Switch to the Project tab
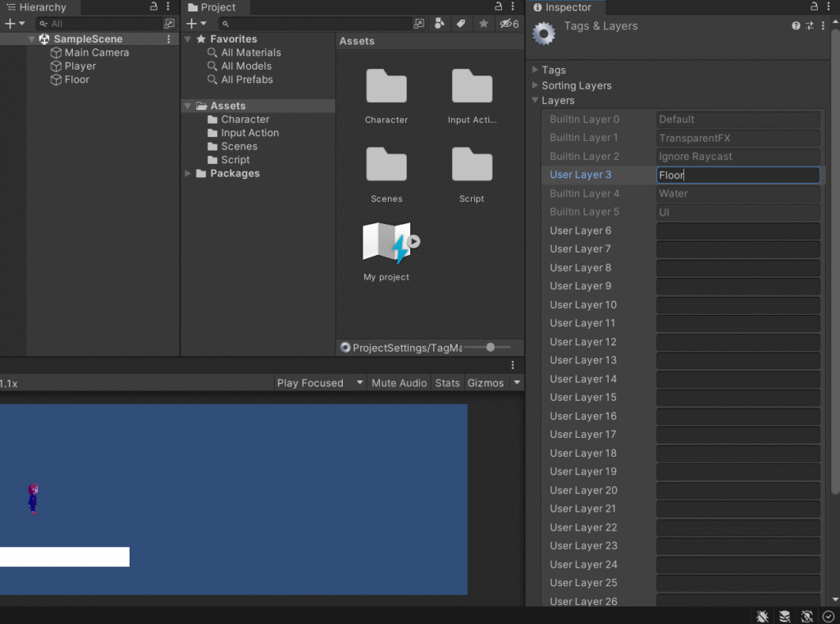This screenshot has height=624, width=840. coord(212,7)
